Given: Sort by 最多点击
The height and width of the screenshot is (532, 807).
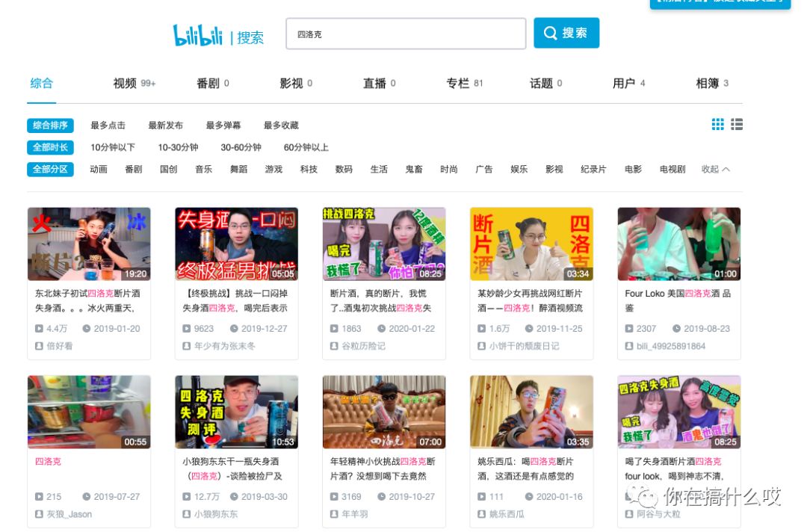Looking at the screenshot, I should pos(108,125).
